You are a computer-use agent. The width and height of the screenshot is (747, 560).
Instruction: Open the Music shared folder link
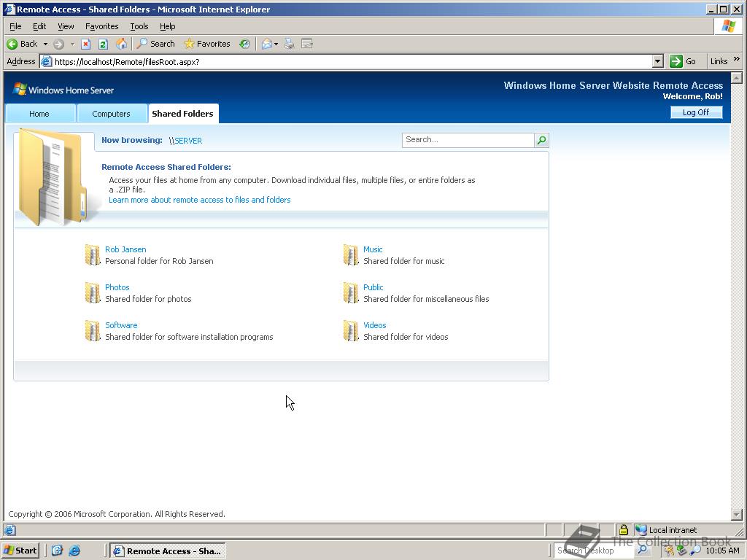click(373, 249)
